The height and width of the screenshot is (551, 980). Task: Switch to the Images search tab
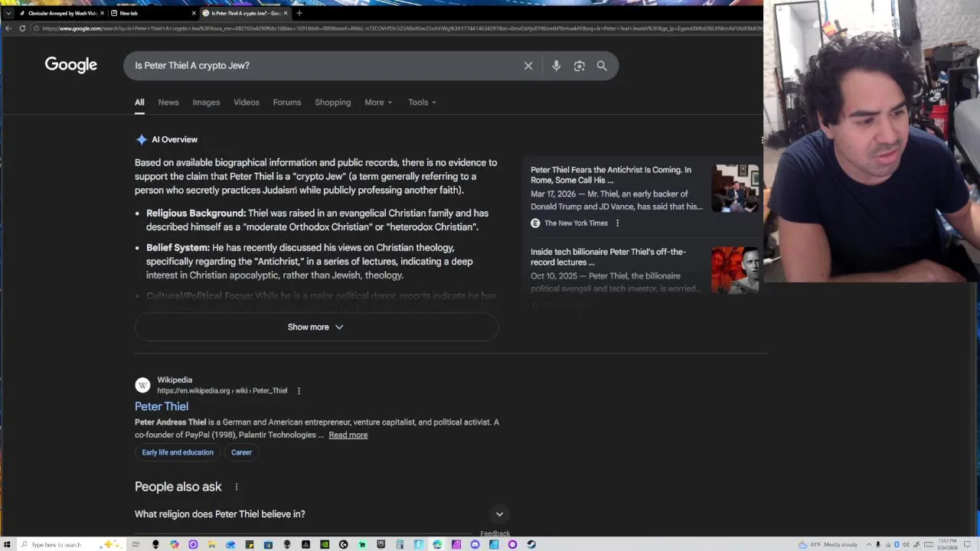pos(206,103)
